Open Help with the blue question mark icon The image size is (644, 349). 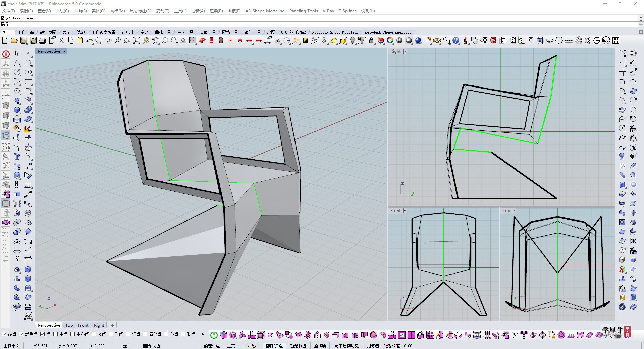pos(456,41)
